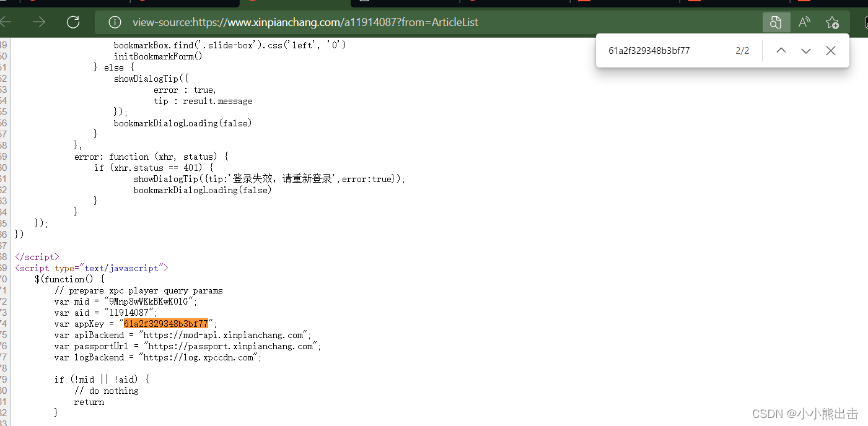Click the bookmarkBox.find('.slide-box') line

coord(230,45)
